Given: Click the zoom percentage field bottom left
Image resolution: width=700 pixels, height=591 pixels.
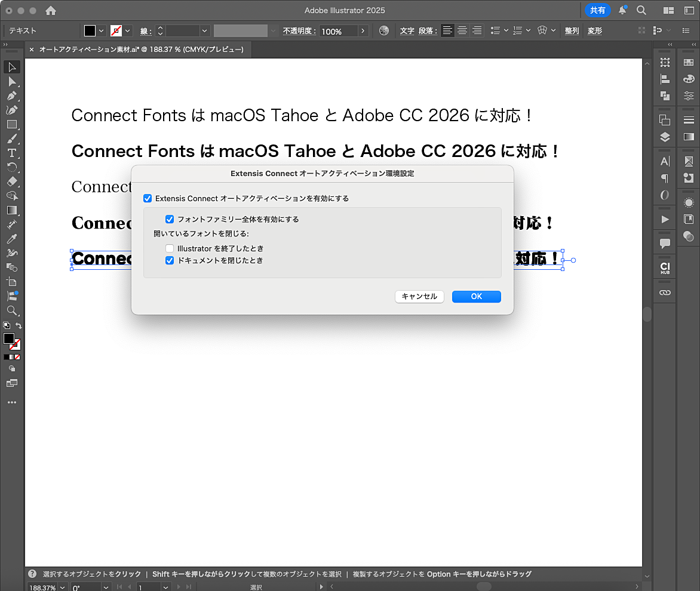Looking at the screenshot, I should (x=42, y=587).
